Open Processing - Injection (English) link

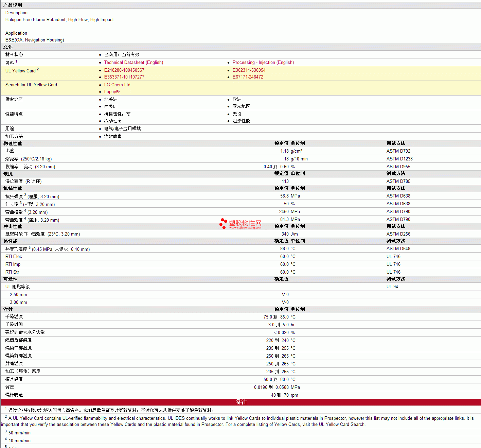[x=263, y=63]
